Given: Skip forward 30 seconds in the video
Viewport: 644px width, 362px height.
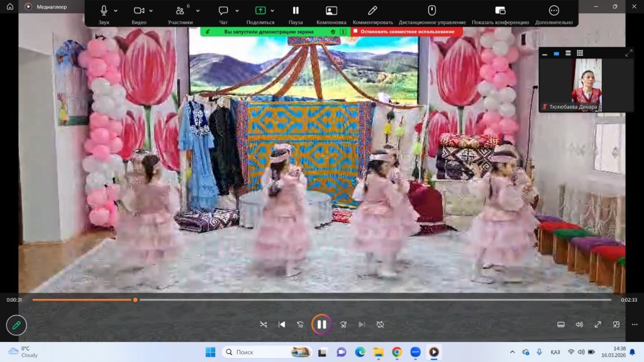Looking at the screenshot, I should click(343, 324).
